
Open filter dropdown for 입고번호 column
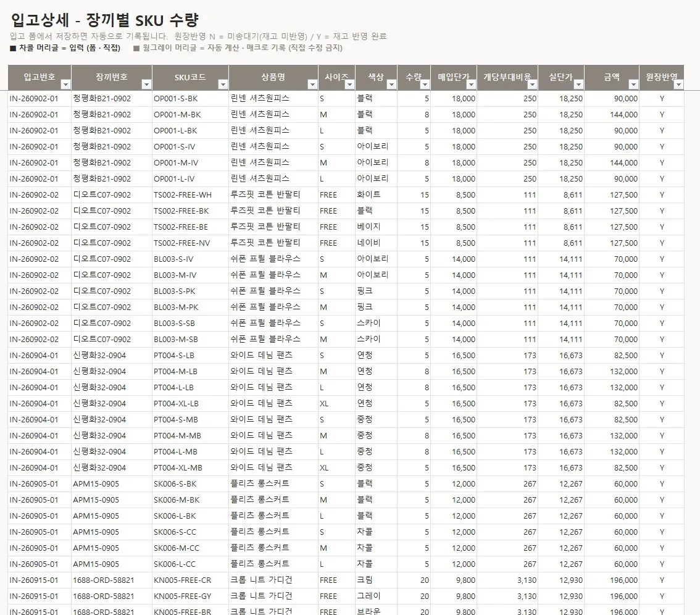click(x=65, y=85)
